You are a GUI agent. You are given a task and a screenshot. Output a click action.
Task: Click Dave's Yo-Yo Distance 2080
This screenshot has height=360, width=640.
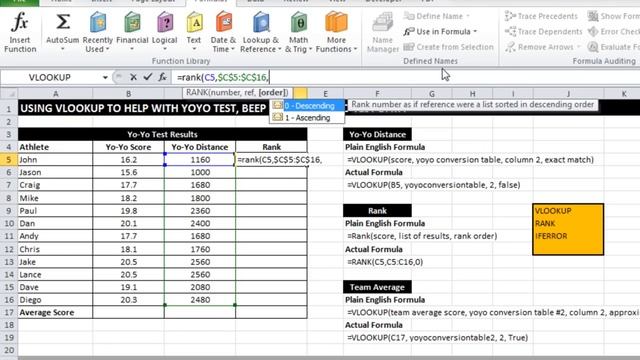[200, 287]
